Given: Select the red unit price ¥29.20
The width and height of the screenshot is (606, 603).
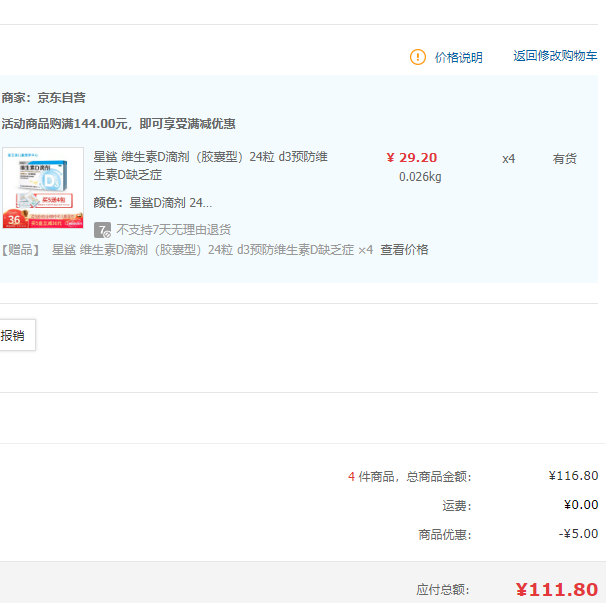Looking at the screenshot, I should click(x=412, y=158).
